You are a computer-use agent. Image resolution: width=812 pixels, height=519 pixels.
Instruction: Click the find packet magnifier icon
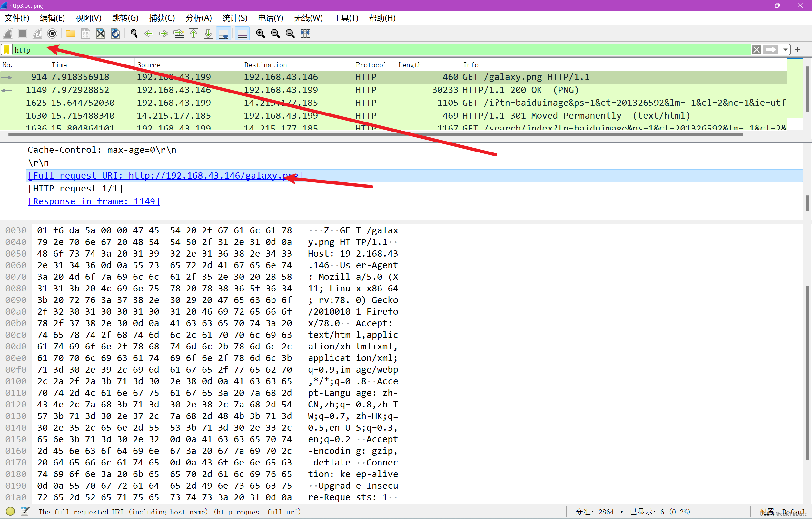pyautogui.click(x=134, y=34)
